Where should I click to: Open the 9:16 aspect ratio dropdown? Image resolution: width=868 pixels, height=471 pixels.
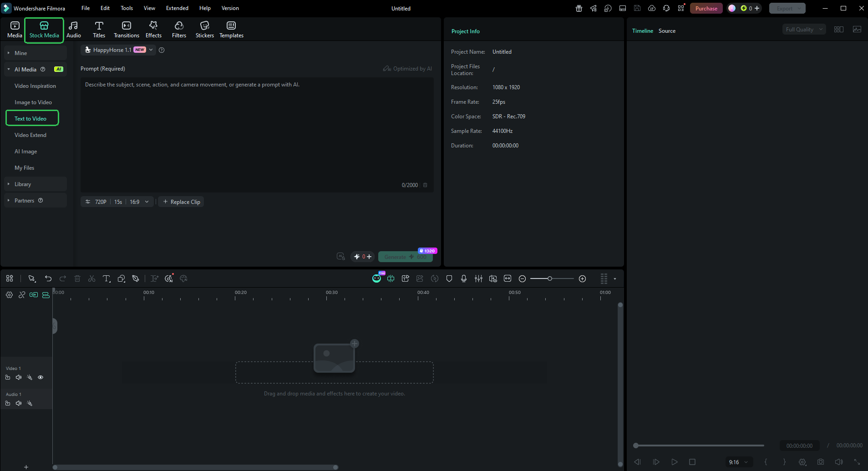tap(738, 462)
